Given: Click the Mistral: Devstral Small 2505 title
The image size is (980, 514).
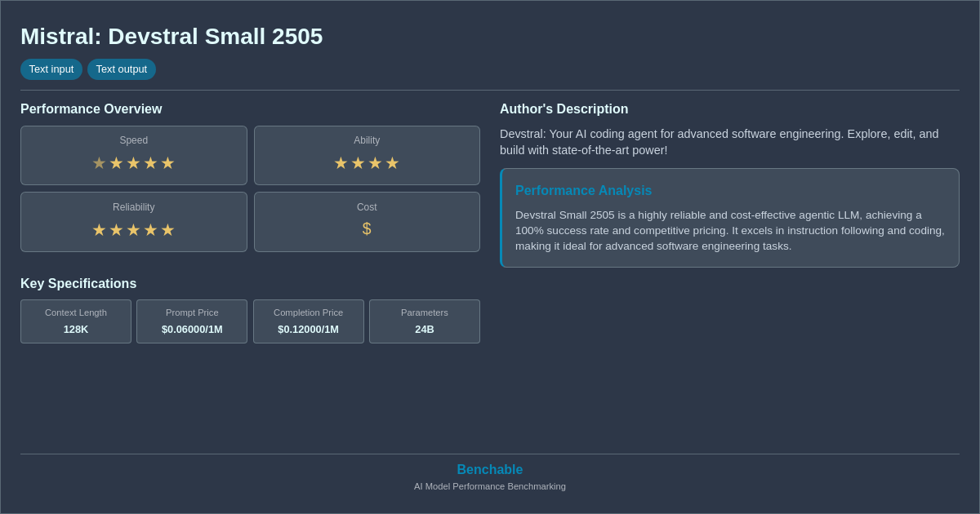Looking at the screenshot, I should coord(171,37).
